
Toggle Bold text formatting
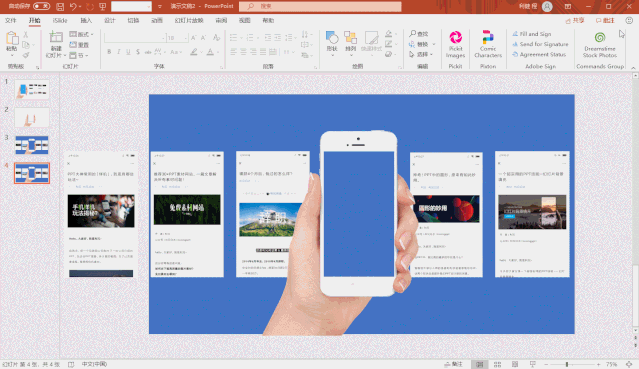click(x=109, y=52)
